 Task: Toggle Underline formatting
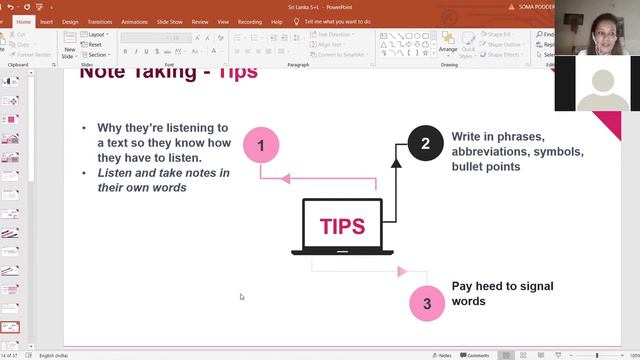click(x=146, y=51)
